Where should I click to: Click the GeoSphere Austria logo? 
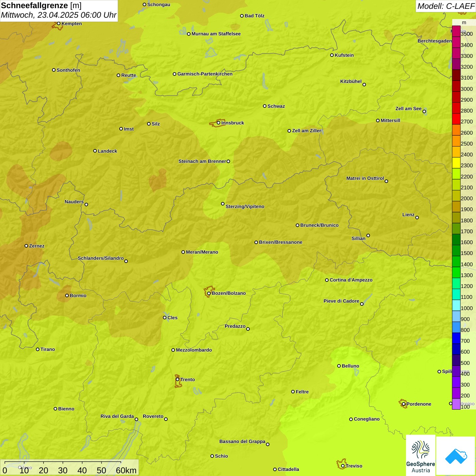421,455
